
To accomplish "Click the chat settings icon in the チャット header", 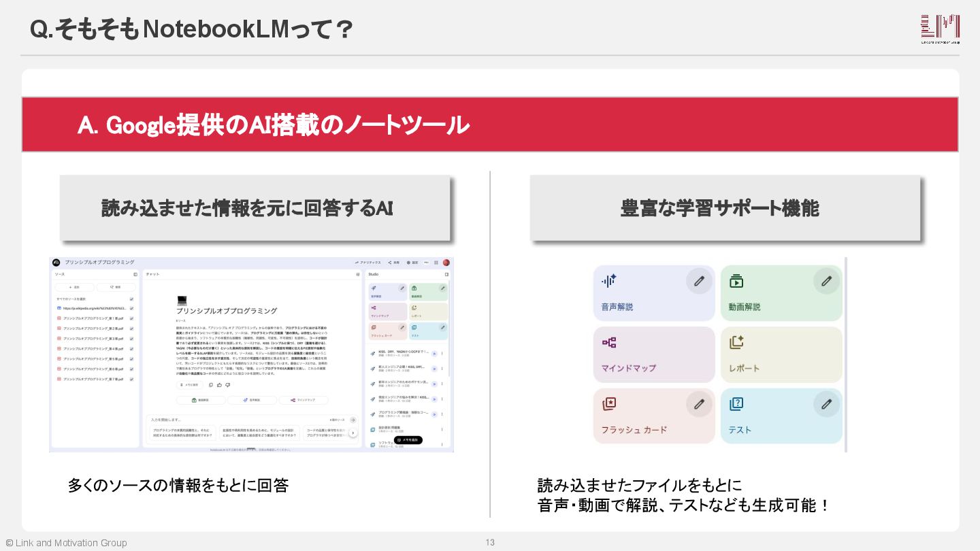I will (x=358, y=274).
